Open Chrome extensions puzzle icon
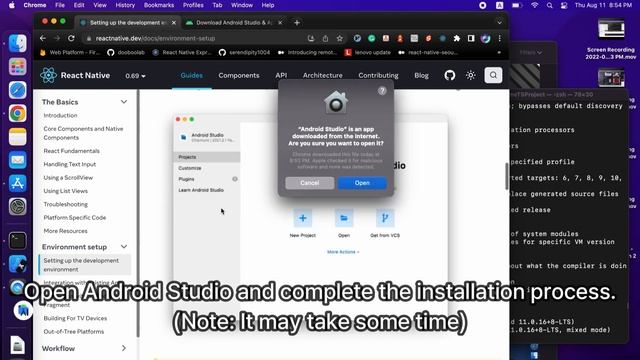The width and height of the screenshot is (640, 360). [x=457, y=38]
